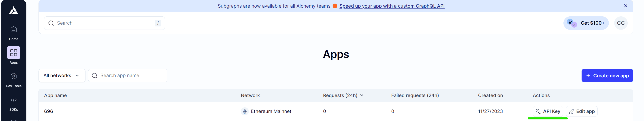Open the Home sidebar icon

point(13,29)
